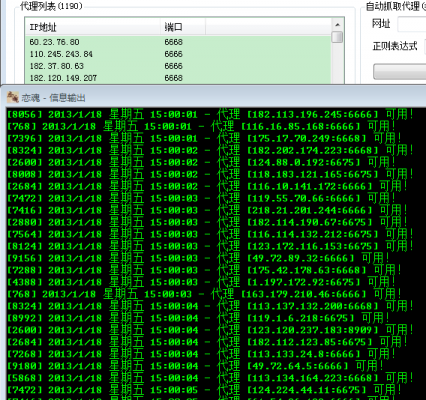Click the 恋魂 window title icon
Image resolution: width=426 pixels, height=400 pixels.
pyautogui.click(x=13, y=97)
